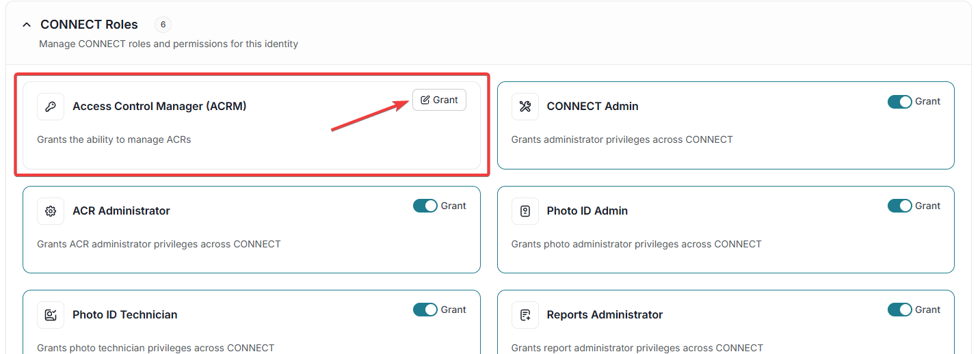Click the CONNECT Roles section heading
Viewport: 980px width, 354px height.
[89, 25]
